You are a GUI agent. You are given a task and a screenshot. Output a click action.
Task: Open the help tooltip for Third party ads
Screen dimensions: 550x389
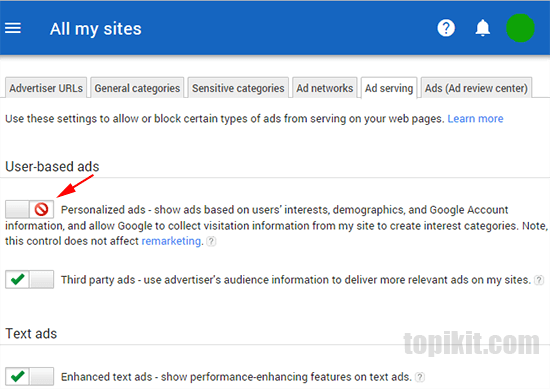[539, 280]
